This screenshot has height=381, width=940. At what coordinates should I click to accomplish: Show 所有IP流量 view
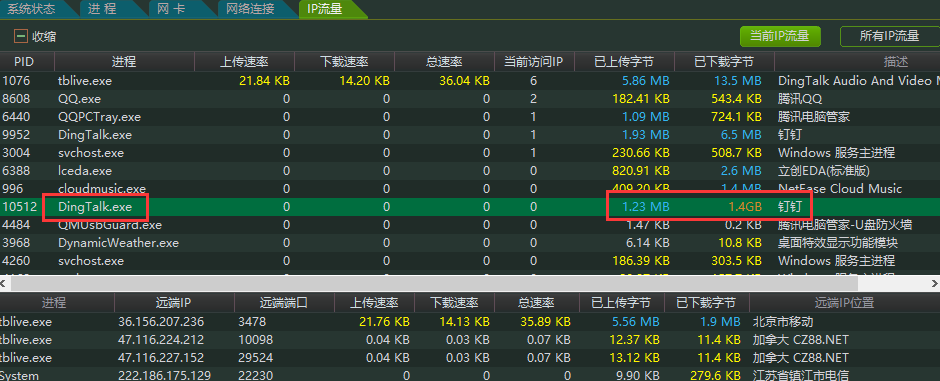890,36
